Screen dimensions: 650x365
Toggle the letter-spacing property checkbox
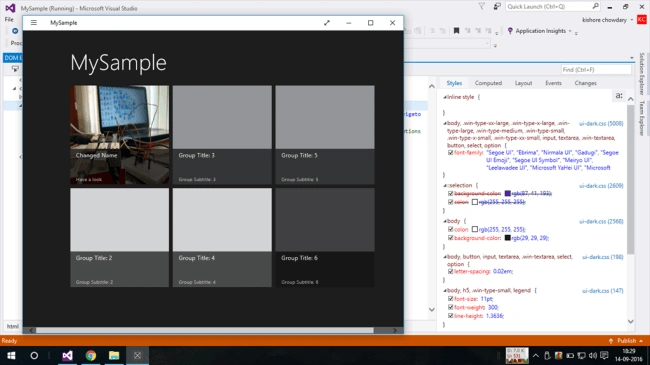(451, 271)
